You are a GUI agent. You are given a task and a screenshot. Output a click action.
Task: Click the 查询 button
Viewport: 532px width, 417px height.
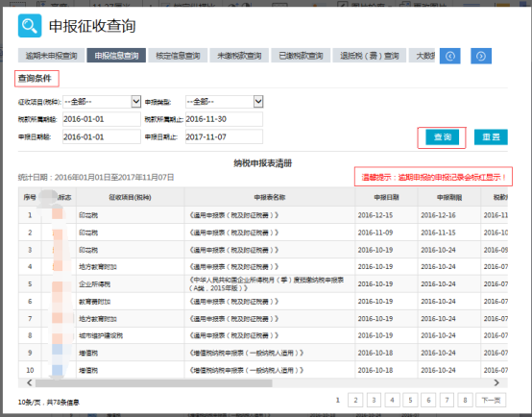pos(442,137)
